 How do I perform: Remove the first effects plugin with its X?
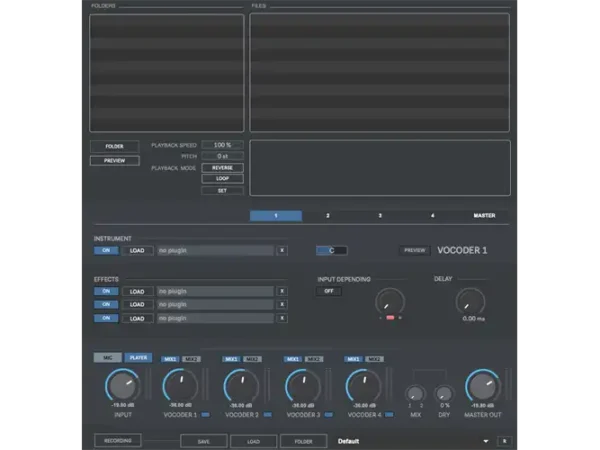pyautogui.click(x=282, y=291)
